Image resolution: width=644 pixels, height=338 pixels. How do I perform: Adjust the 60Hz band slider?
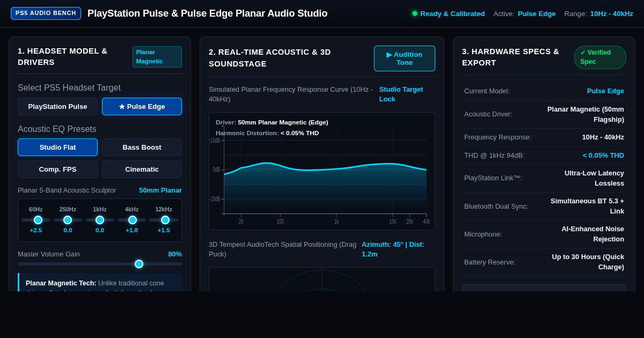click(x=36, y=220)
